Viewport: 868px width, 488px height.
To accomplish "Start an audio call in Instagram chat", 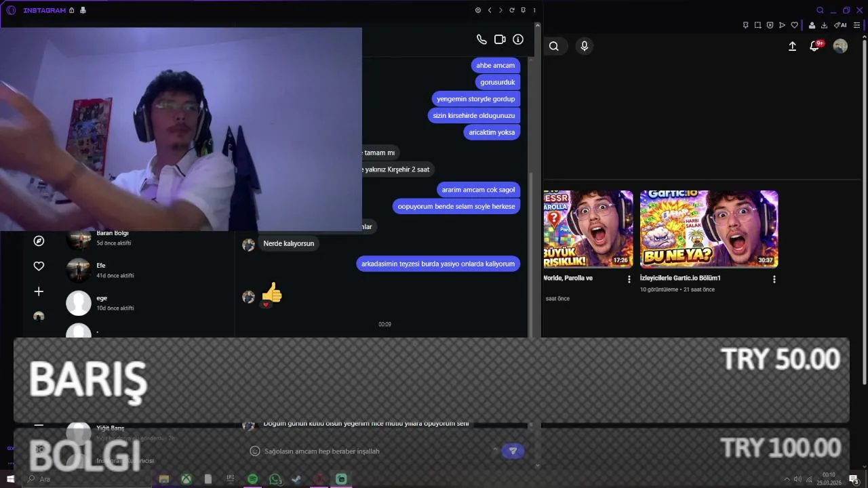I will [x=481, y=39].
